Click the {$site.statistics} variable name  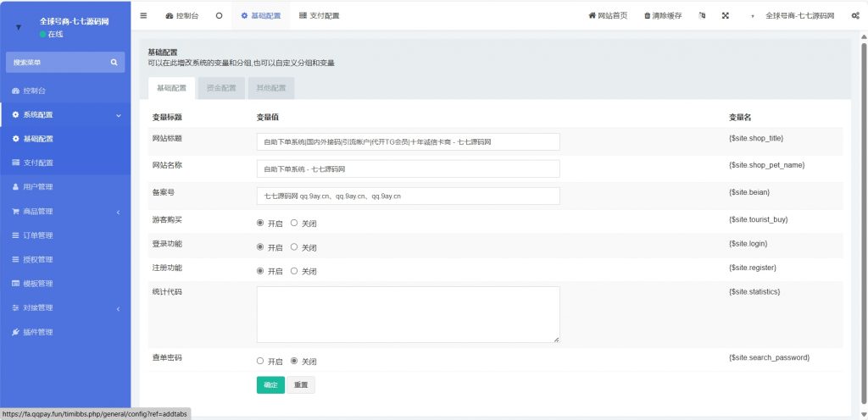coord(754,291)
